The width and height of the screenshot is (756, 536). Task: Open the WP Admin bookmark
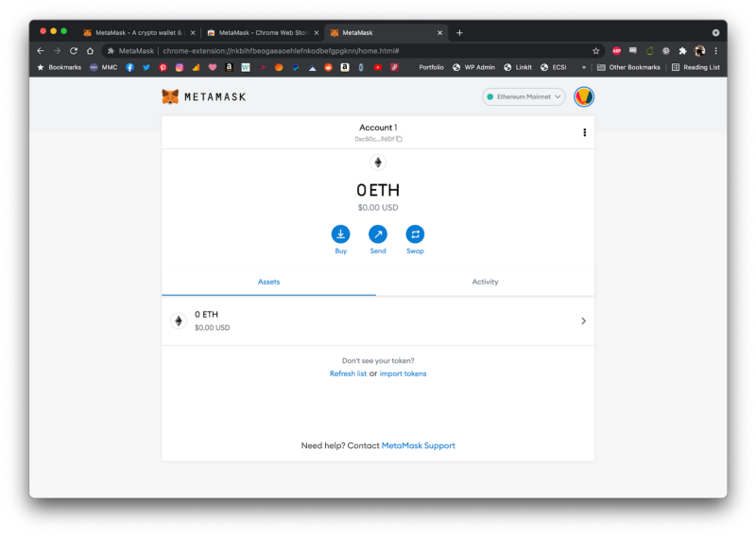coord(473,67)
